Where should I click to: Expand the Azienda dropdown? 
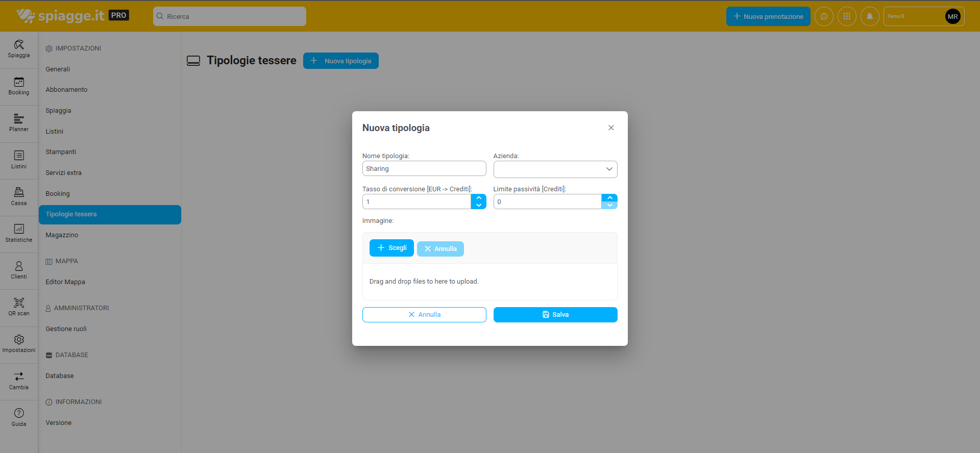tap(555, 169)
